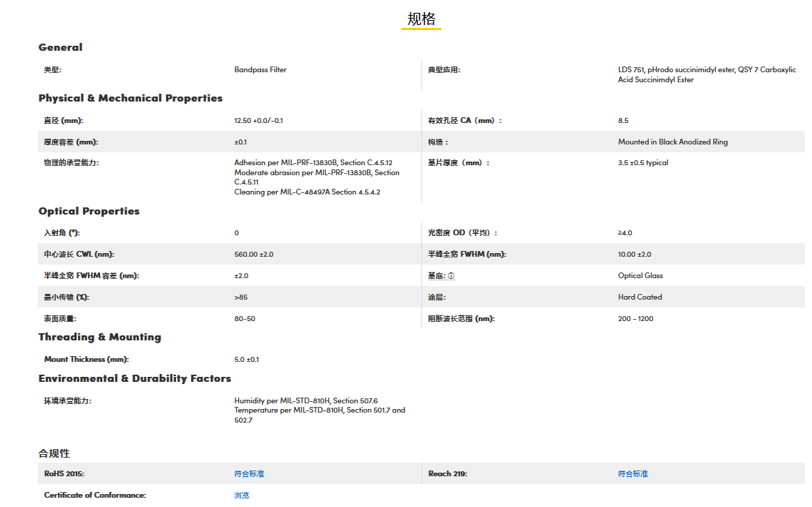
Task: Click the Threading & Mounting heading
Action: click(99, 337)
